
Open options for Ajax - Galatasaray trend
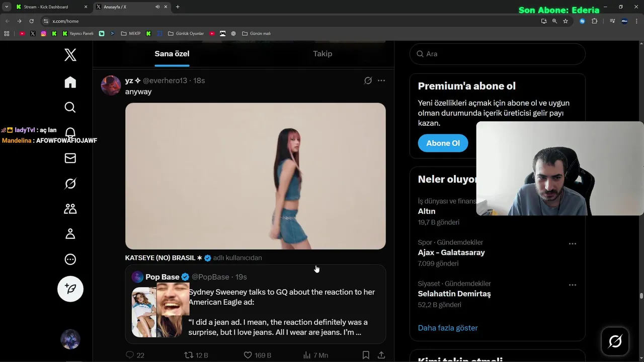[x=572, y=243]
